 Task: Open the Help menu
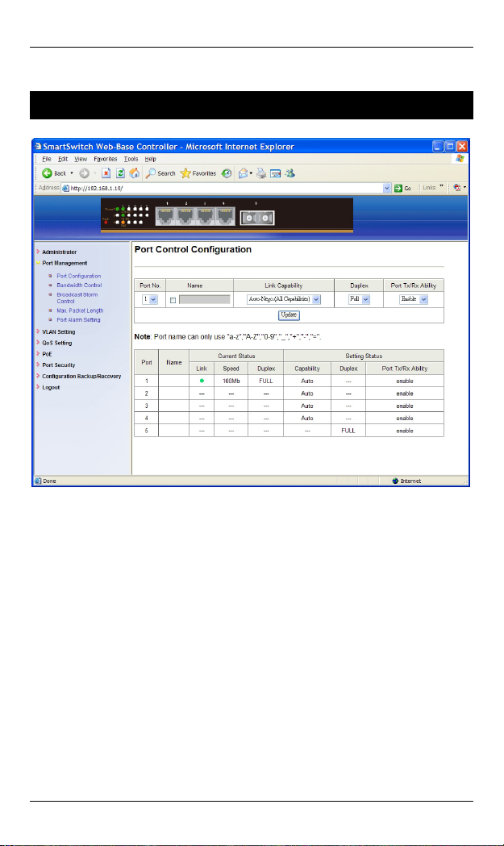point(151,159)
